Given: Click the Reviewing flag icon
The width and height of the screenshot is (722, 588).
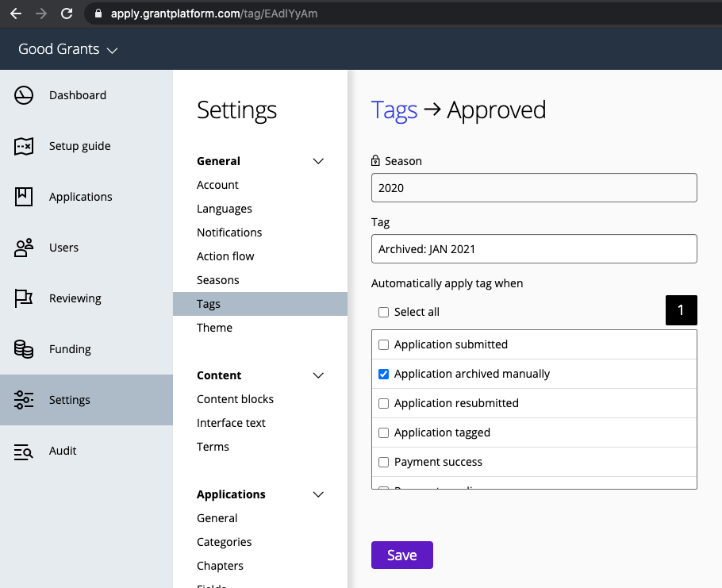Looking at the screenshot, I should [24, 298].
